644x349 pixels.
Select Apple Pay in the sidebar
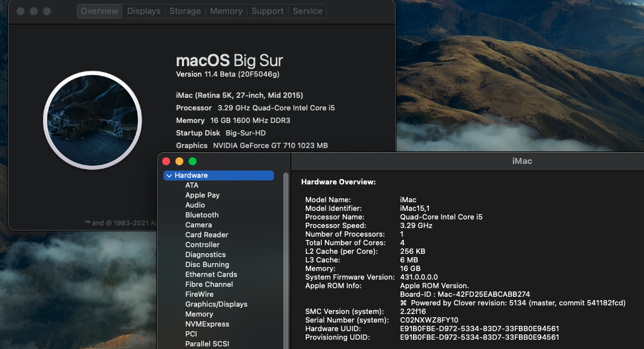pyautogui.click(x=203, y=195)
